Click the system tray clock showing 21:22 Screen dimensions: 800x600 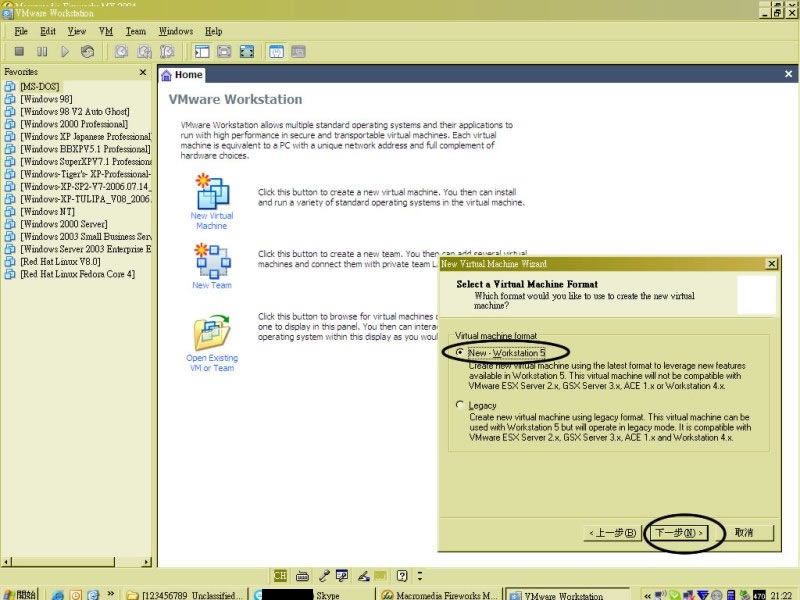click(781, 595)
